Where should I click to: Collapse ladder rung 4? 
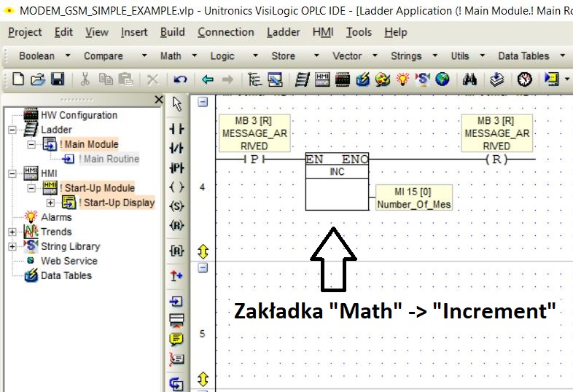click(x=203, y=101)
